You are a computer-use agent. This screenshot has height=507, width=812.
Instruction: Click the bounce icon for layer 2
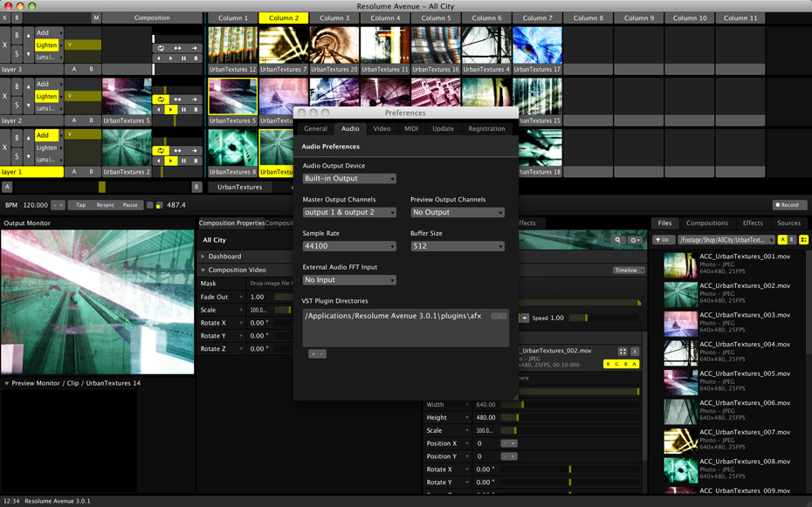(x=177, y=99)
